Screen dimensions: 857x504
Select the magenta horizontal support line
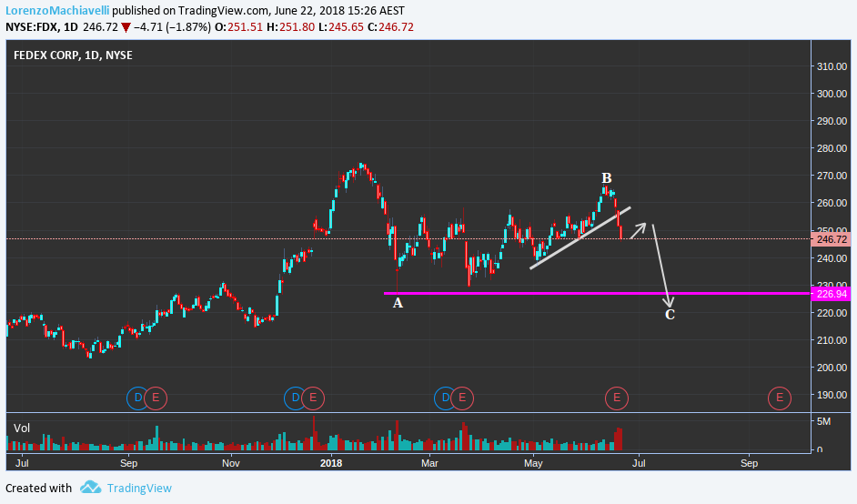coord(598,294)
